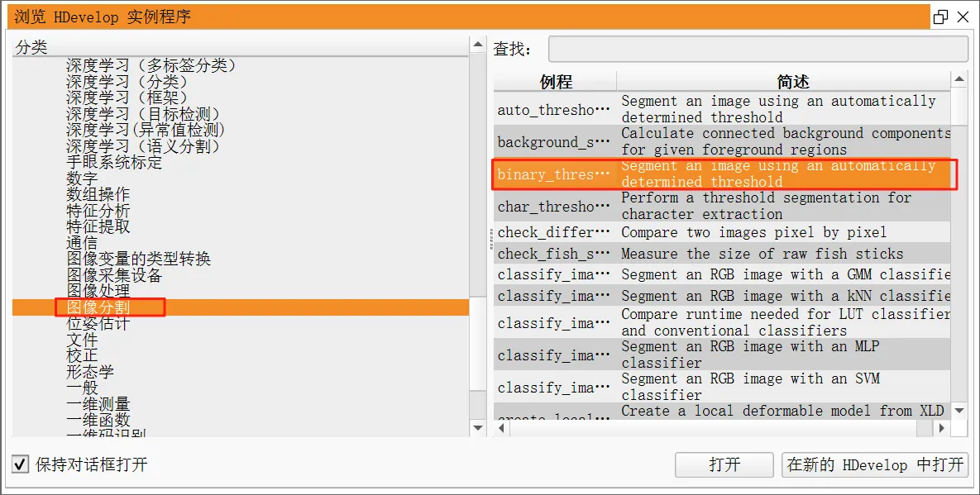The image size is (980, 495).
Task: Close the HDevelop example browser dialog
Action: click(x=963, y=17)
